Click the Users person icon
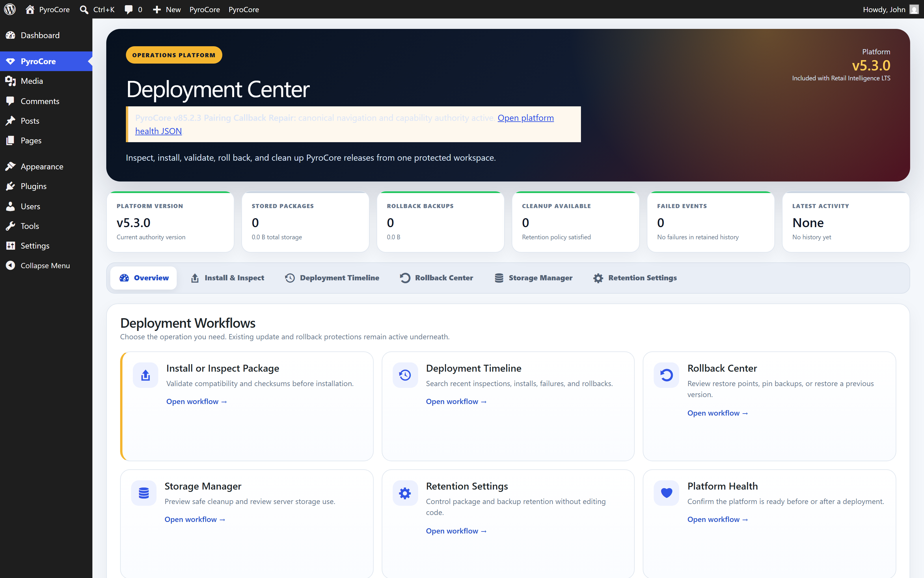Viewport: 924px width, 578px height. (x=10, y=206)
